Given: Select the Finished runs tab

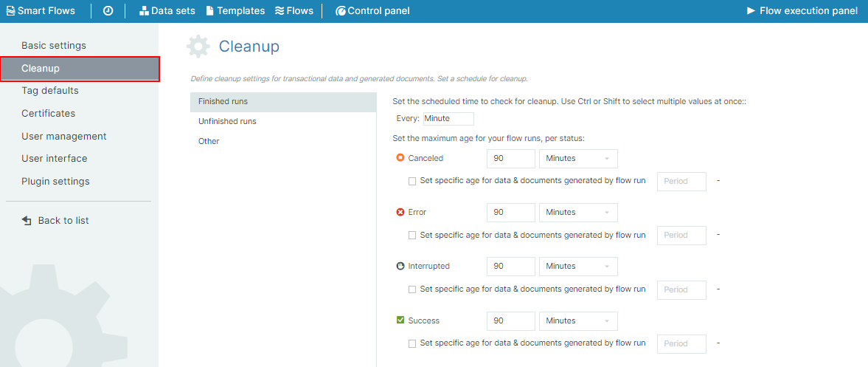Looking at the screenshot, I should tap(283, 102).
